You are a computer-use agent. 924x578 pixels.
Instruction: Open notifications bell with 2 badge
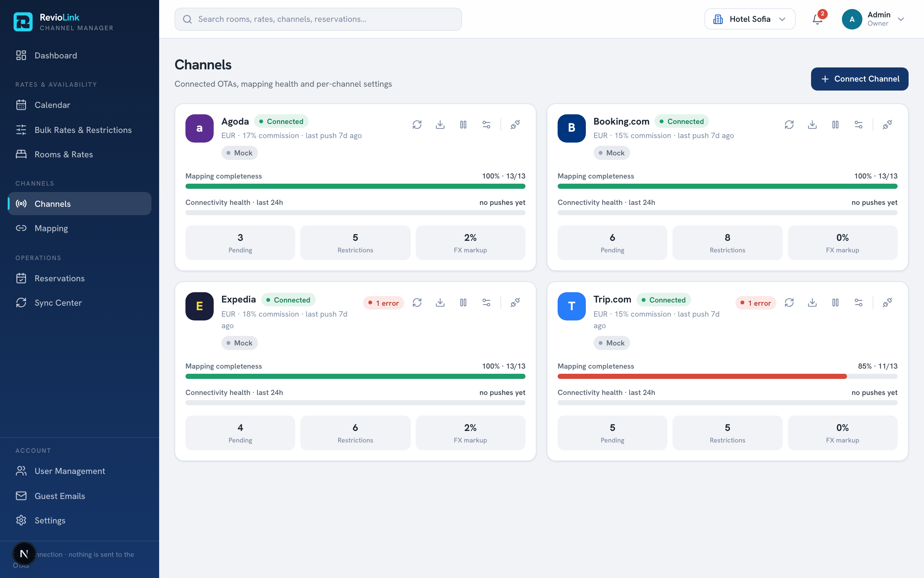pyautogui.click(x=817, y=19)
